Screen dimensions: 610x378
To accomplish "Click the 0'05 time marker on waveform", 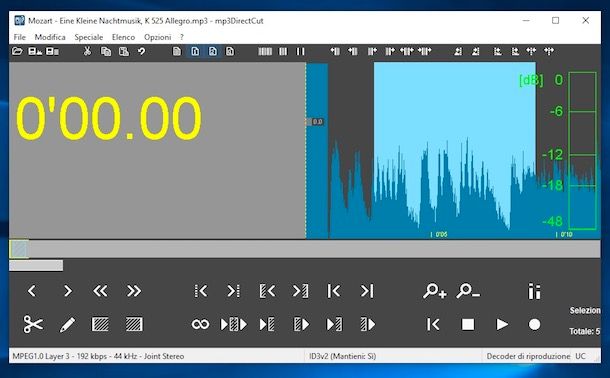I will point(439,234).
